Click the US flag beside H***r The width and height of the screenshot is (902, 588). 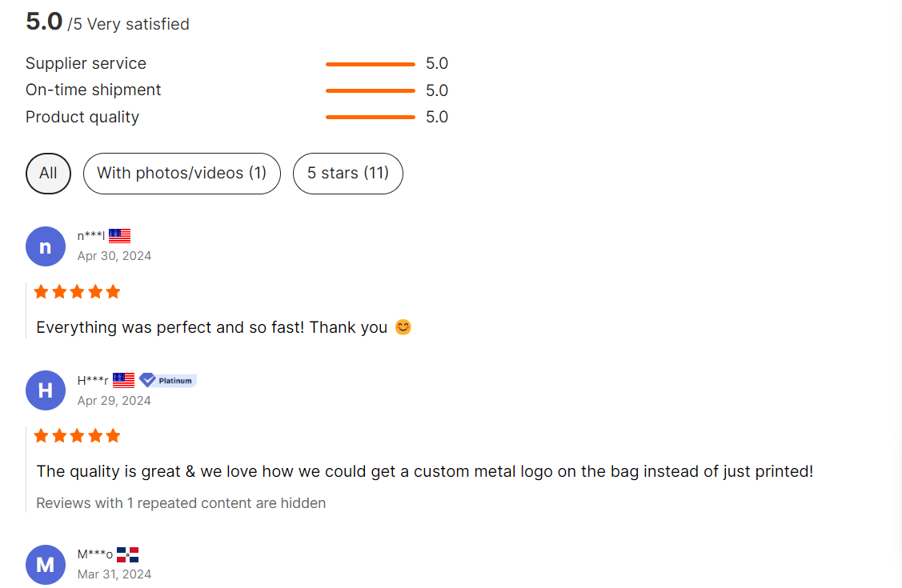tap(123, 380)
